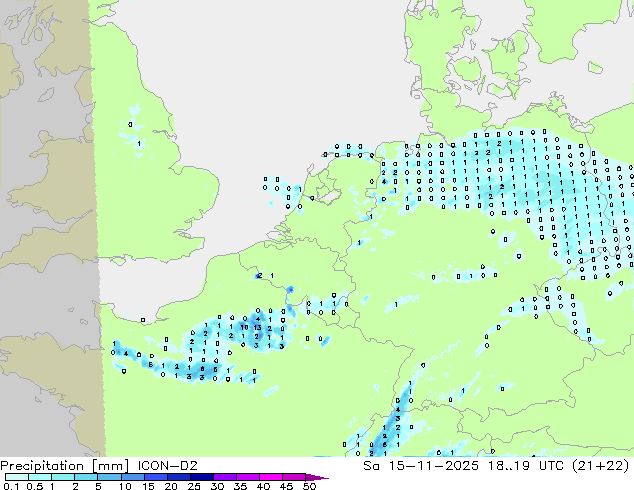Click the '(21+22)' forecast hour label
This screenshot has width=634, height=490.
click(x=601, y=466)
